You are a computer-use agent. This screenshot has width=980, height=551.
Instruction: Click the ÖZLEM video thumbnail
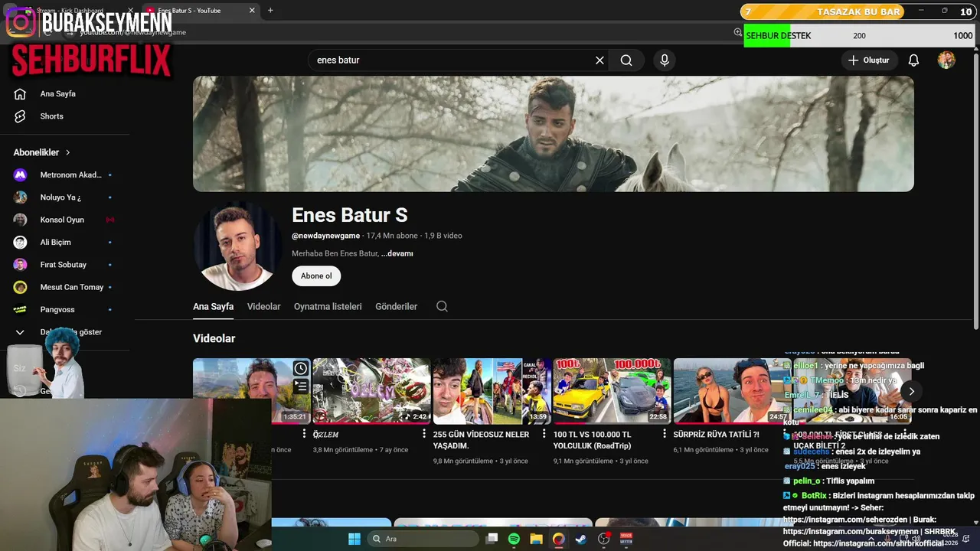point(371,391)
